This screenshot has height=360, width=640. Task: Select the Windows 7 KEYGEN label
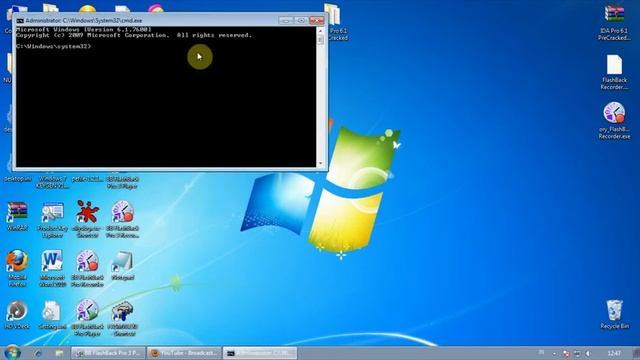52,182
